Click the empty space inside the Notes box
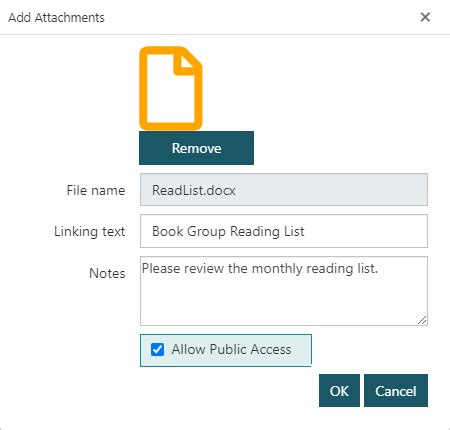 click(280, 302)
